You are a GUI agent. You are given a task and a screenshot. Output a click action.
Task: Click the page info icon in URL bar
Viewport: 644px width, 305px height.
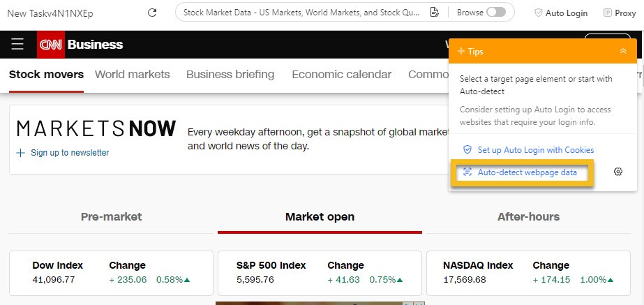434,13
